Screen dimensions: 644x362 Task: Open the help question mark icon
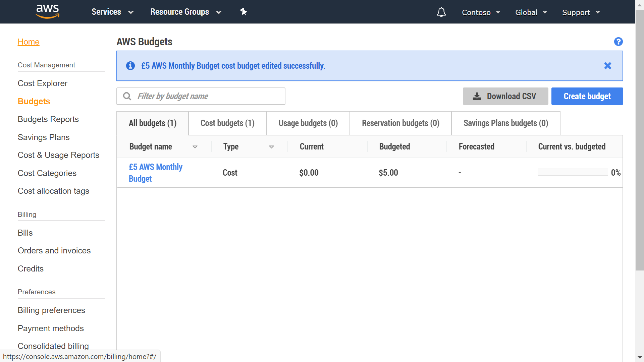[x=618, y=42]
